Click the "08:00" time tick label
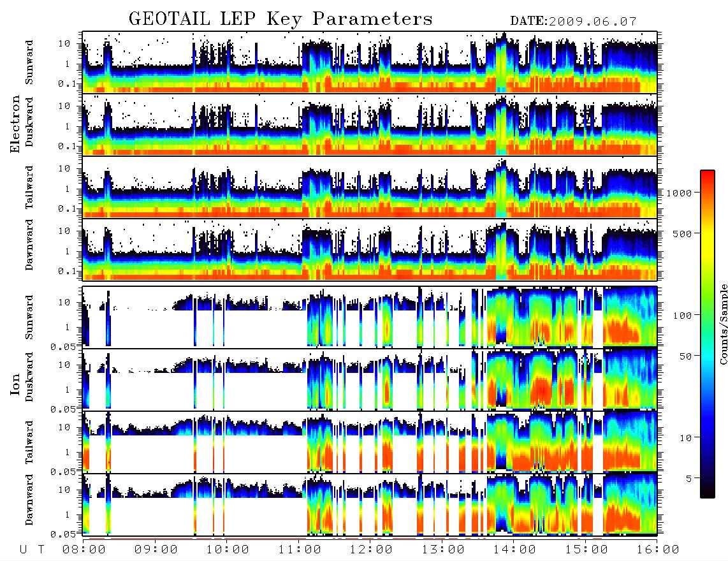The width and height of the screenshot is (728, 561). (85, 550)
